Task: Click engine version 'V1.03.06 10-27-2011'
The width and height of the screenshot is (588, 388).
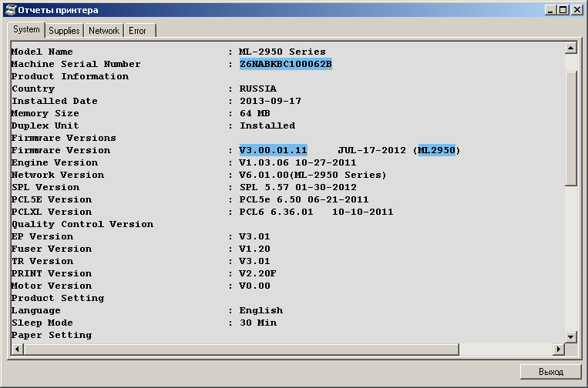Action: [297, 162]
